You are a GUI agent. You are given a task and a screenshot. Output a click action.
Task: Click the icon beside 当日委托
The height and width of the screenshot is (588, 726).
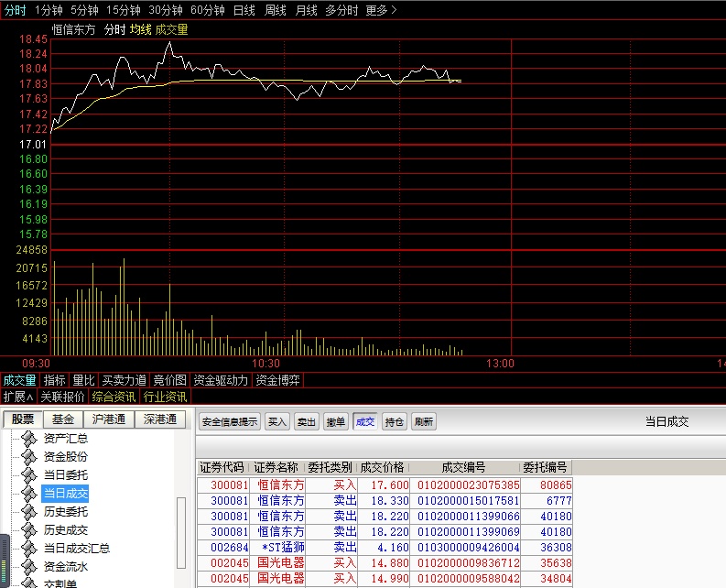(x=28, y=475)
